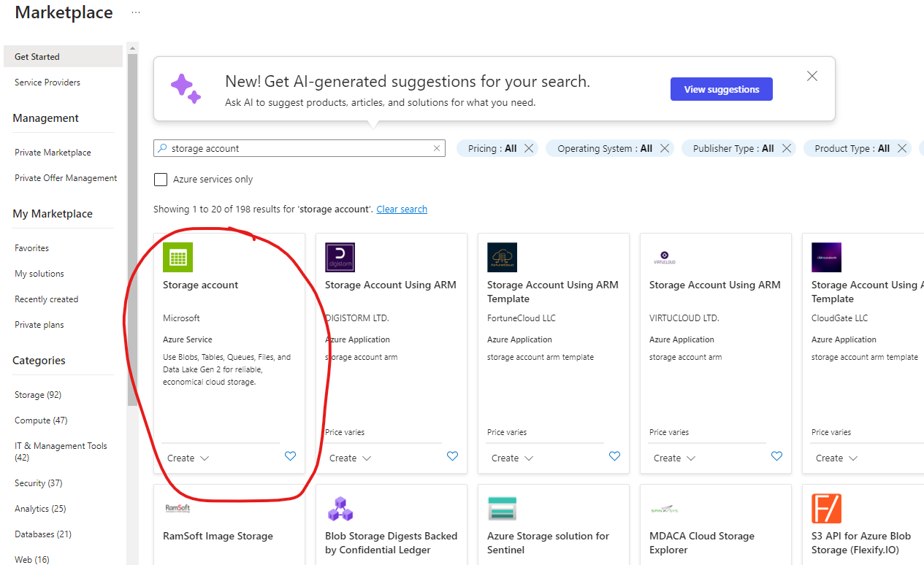Toggle the Azure services only checkbox

pyautogui.click(x=161, y=179)
